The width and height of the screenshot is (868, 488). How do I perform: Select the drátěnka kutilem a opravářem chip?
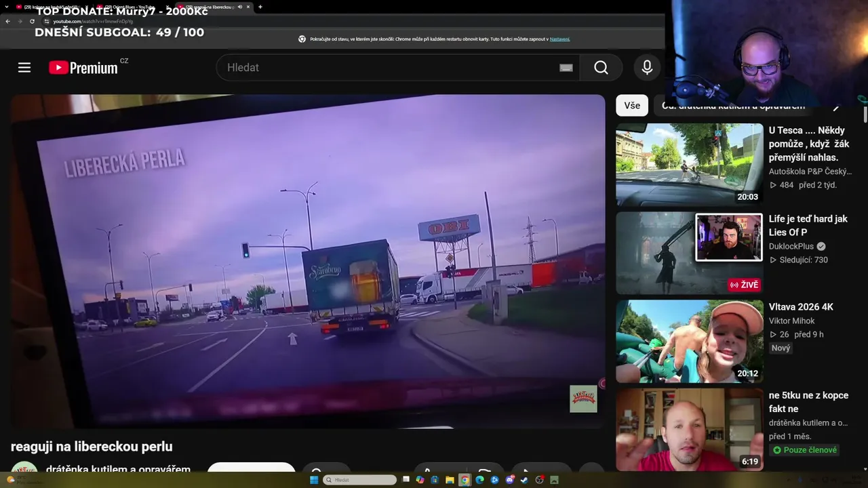733,106
